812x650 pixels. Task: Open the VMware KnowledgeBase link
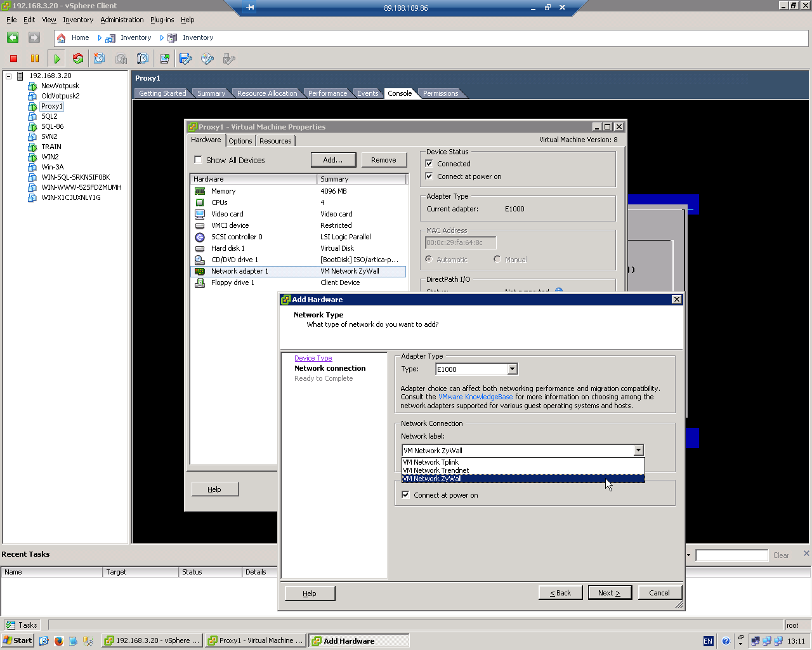tap(475, 397)
